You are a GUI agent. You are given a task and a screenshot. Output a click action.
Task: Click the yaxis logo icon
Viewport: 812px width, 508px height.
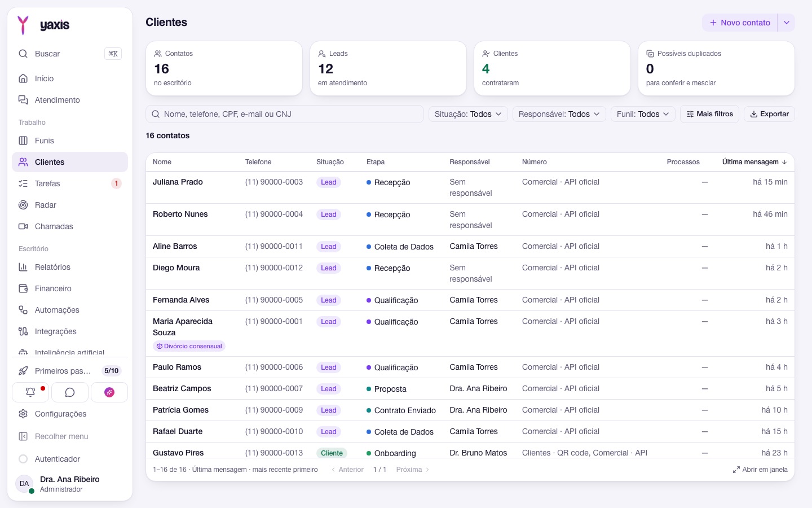[23, 25]
